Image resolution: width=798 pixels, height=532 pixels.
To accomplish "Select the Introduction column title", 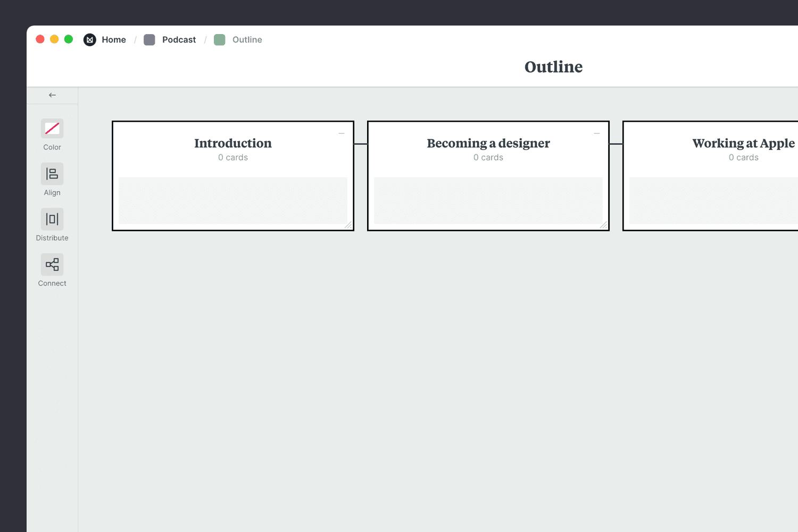I will pos(233,143).
